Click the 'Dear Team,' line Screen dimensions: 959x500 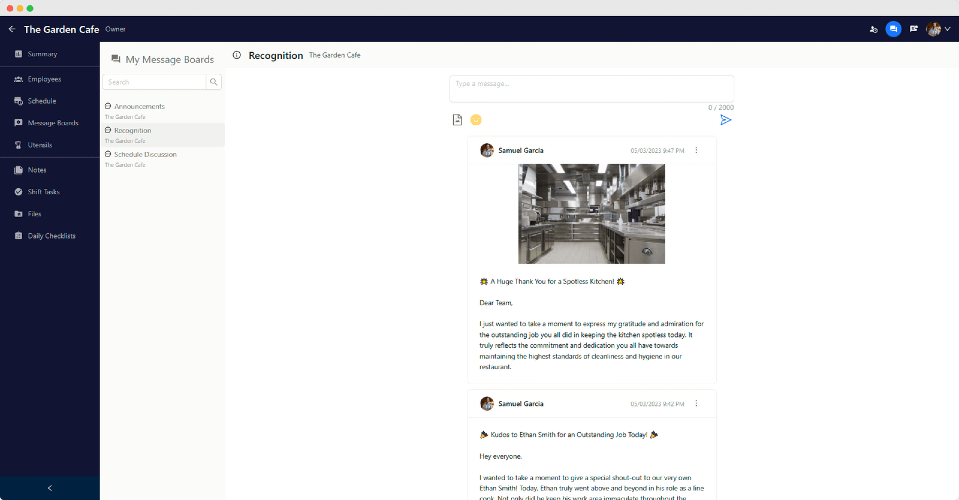click(x=496, y=303)
